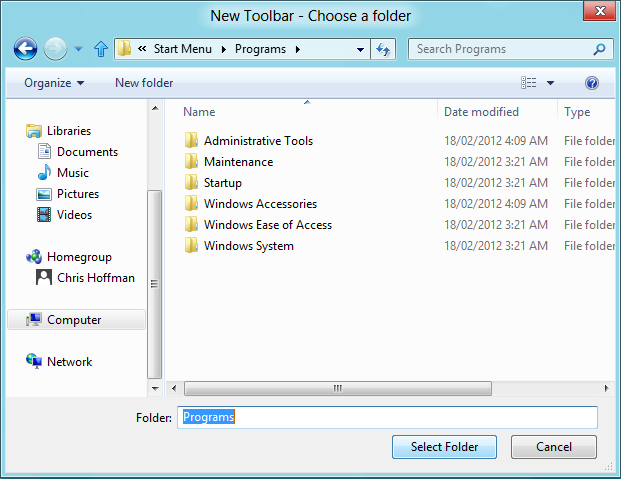The height and width of the screenshot is (479, 621).
Task: Sort by Date modified column
Action: click(x=481, y=112)
